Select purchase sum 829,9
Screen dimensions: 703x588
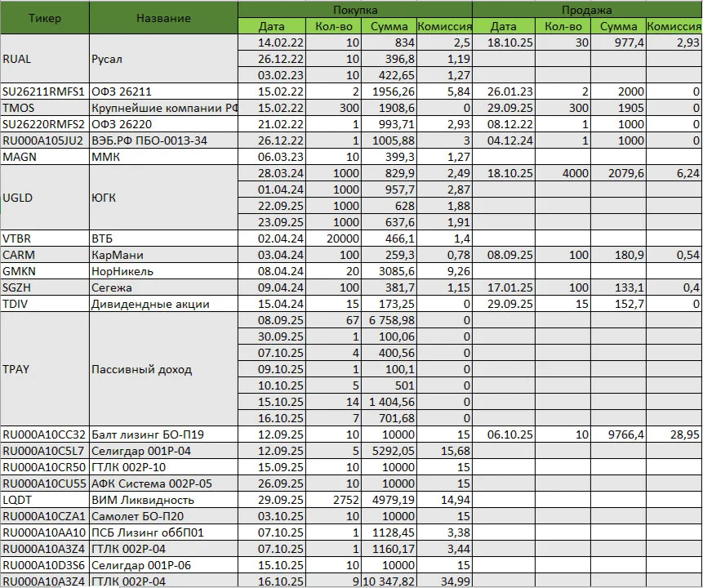(389, 172)
